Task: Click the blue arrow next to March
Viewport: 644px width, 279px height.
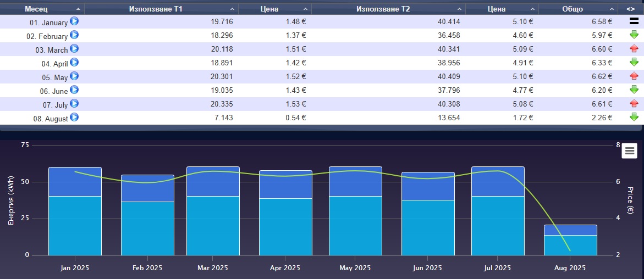Action: [x=74, y=49]
